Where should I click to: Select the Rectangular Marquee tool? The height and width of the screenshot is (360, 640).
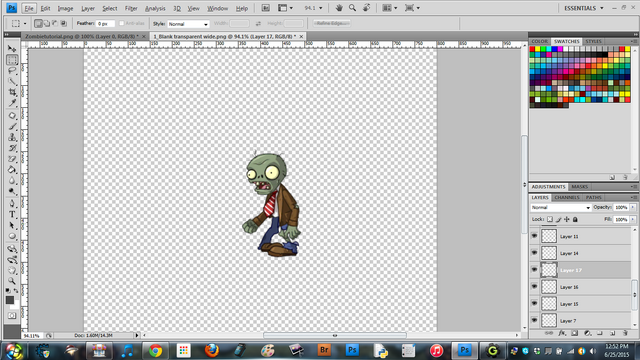coord(12,60)
